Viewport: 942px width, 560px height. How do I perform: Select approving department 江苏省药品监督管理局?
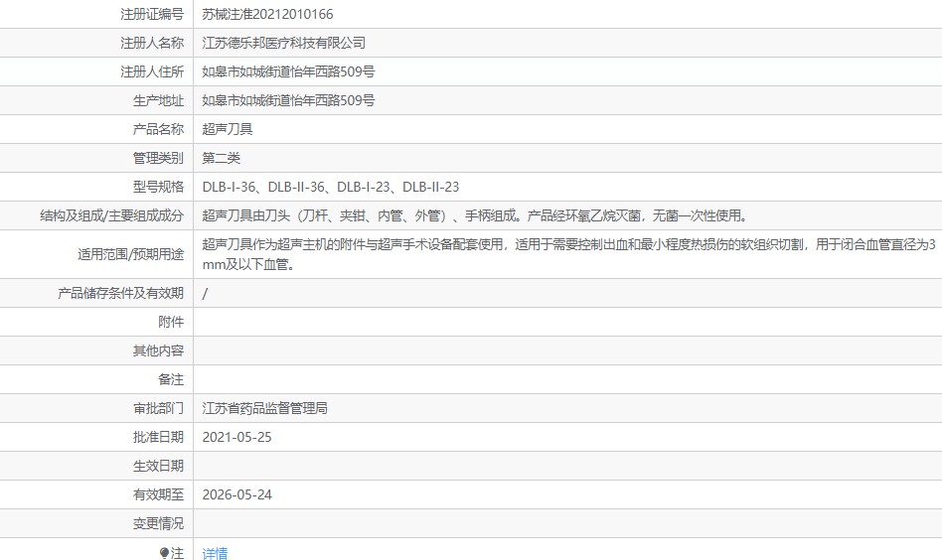264,409
